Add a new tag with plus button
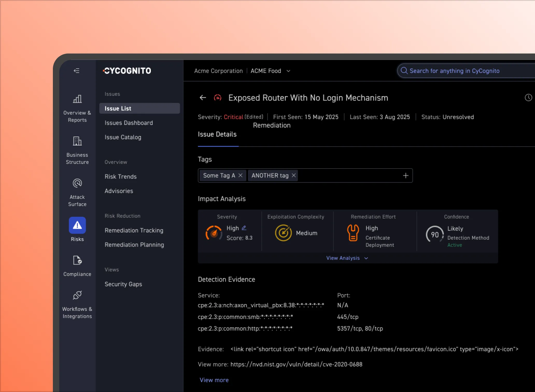This screenshot has height=392, width=535. 406,176
